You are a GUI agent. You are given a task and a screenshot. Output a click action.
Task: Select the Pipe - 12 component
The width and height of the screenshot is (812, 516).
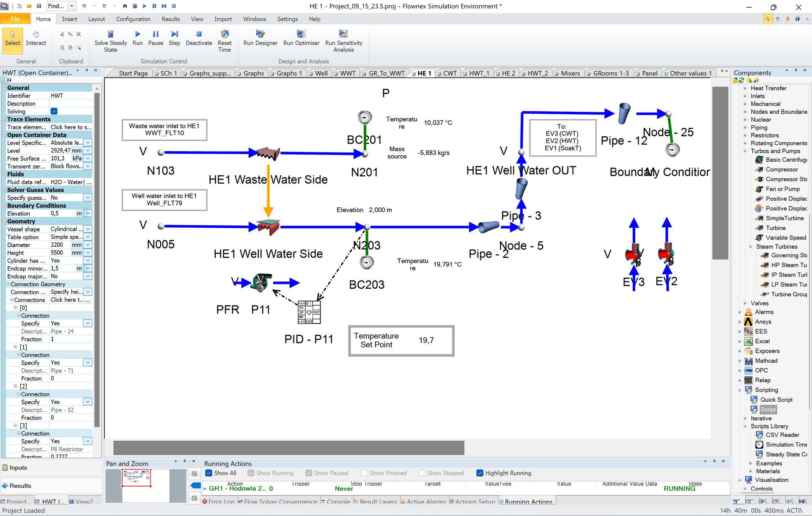point(624,113)
